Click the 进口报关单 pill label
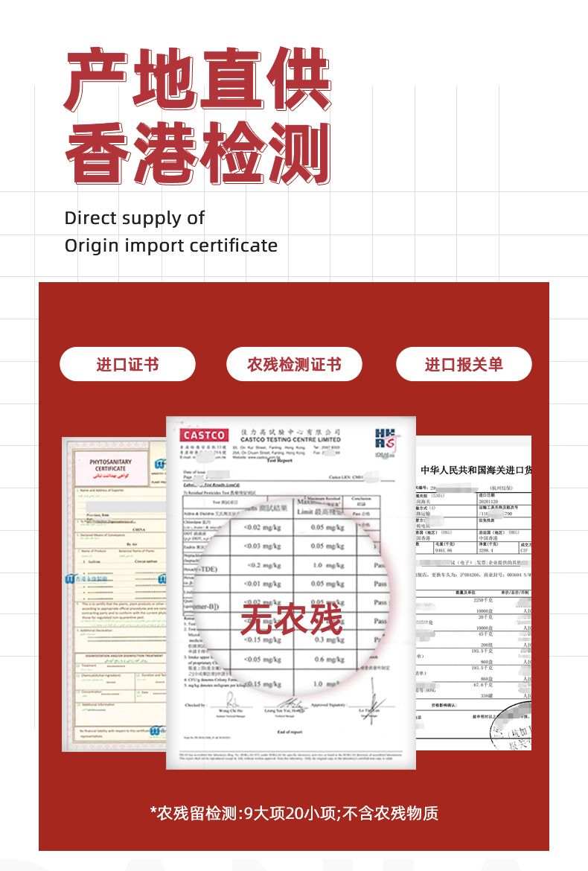This screenshot has width=588, height=871. (x=464, y=364)
